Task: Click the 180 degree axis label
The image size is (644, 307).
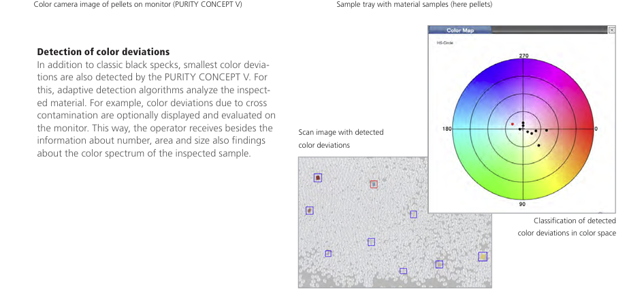Action: click(x=447, y=129)
